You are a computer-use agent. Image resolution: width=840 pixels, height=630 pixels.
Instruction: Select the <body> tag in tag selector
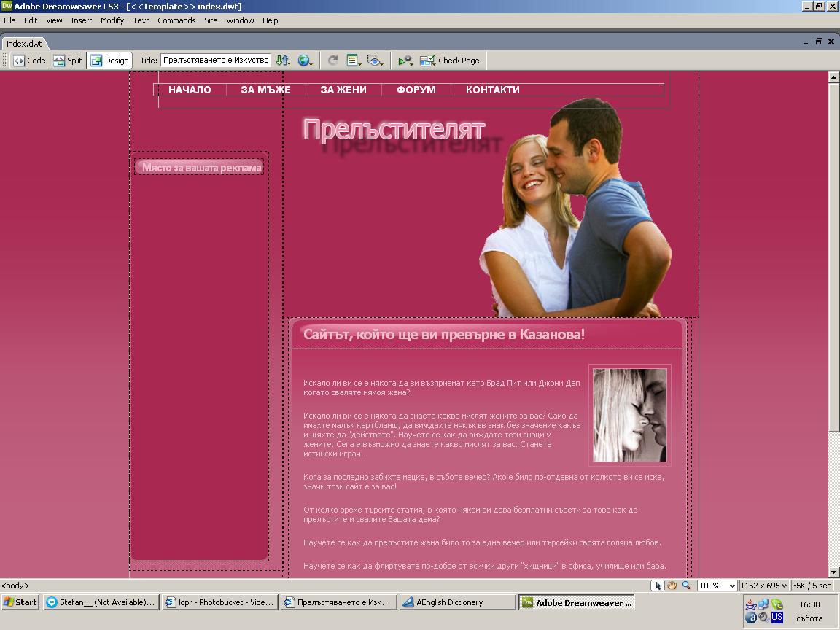15,586
